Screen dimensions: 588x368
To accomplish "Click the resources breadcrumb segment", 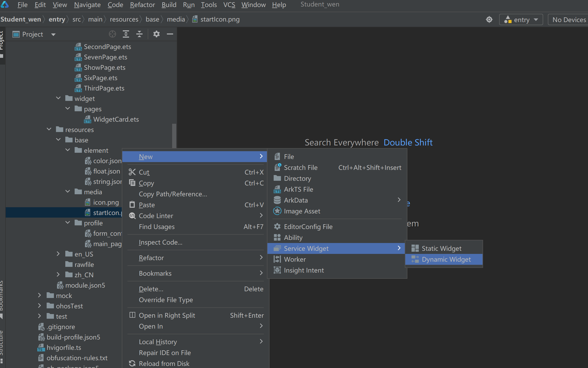I will [124, 19].
